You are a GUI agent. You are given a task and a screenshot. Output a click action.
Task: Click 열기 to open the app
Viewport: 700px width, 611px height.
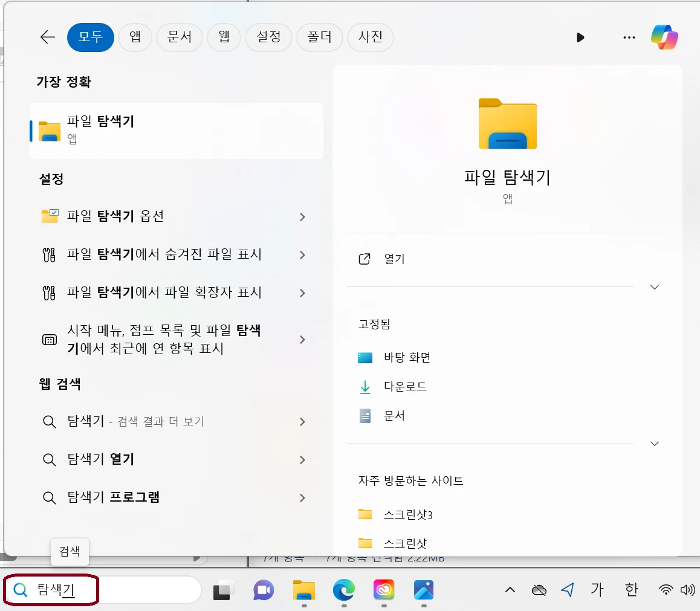pos(395,259)
